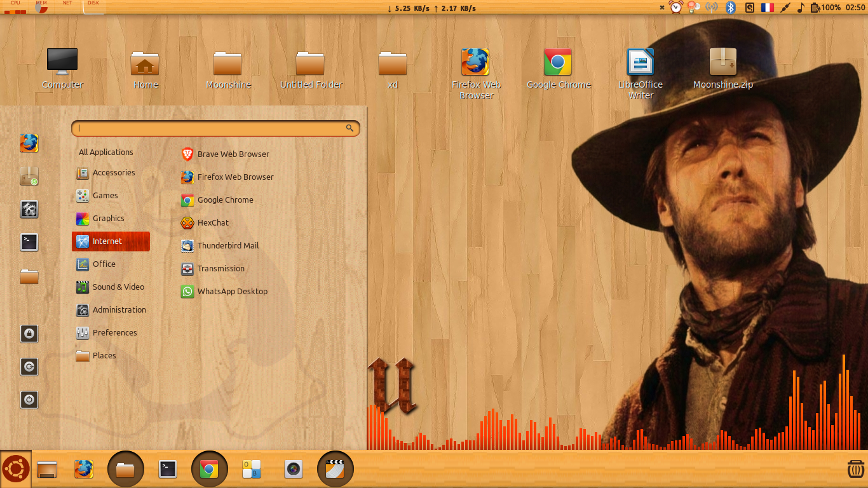Click the MEM usage monitor in top panel
The width and height of the screenshot is (868, 488).
coord(41,7)
